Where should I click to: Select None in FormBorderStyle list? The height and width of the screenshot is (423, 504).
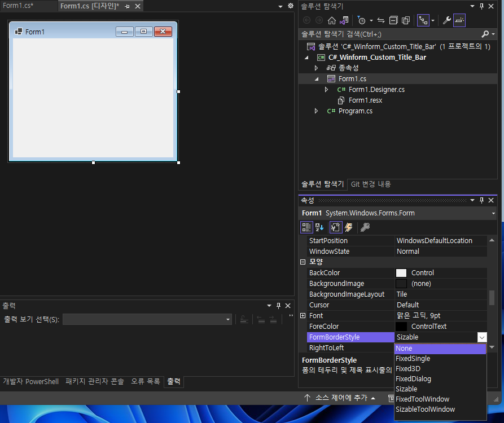[x=440, y=349]
